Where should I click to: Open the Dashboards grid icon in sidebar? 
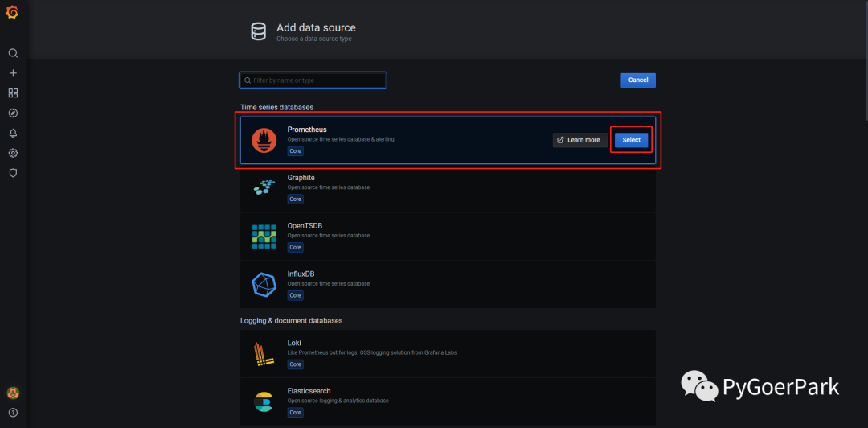pos(14,93)
